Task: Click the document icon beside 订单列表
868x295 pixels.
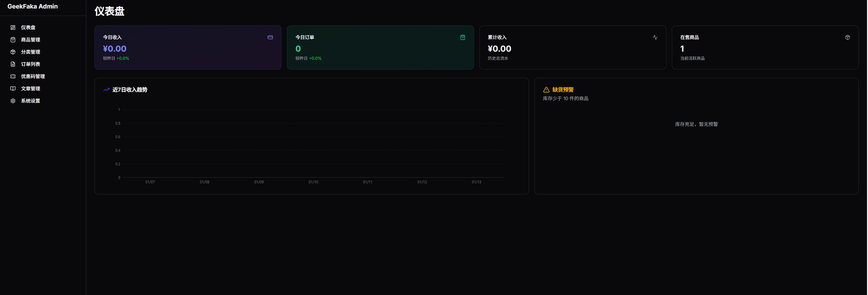Action: 13,64
